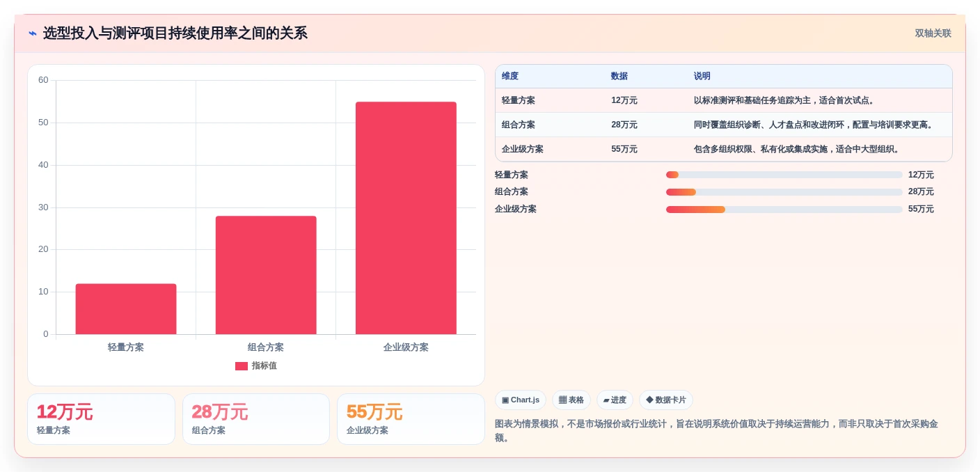Click the description starting 包含多组织权限
Viewport: 980px width, 472px height.
[x=797, y=149]
